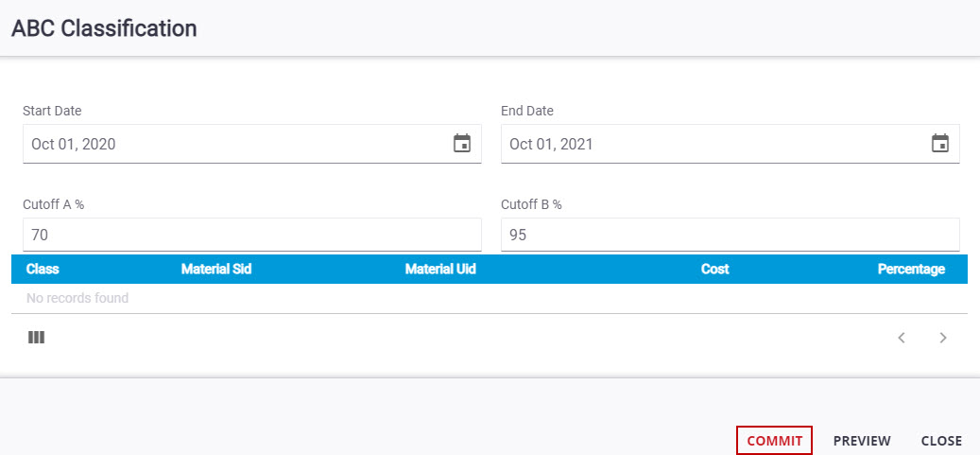The height and width of the screenshot is (455, 980).
Task: Click the column chooser icon below the table
Action: [36, 337]
